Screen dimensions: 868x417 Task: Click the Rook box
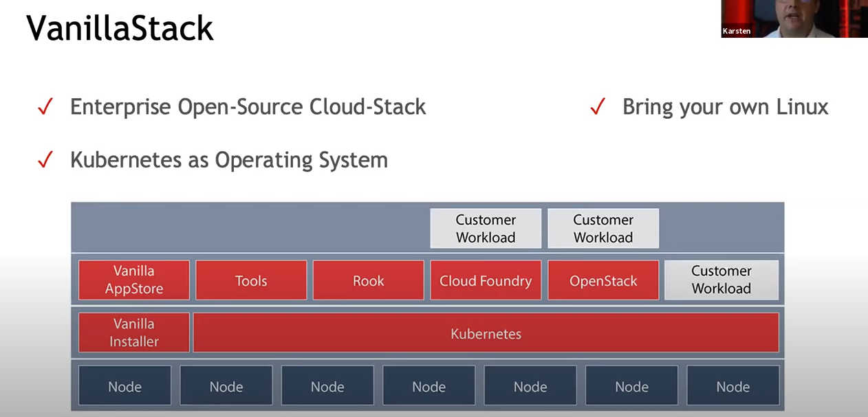pos(369,280)
